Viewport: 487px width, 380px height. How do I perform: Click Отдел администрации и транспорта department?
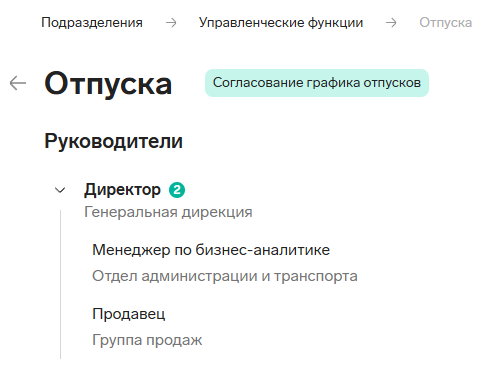[x=225, y=276]
